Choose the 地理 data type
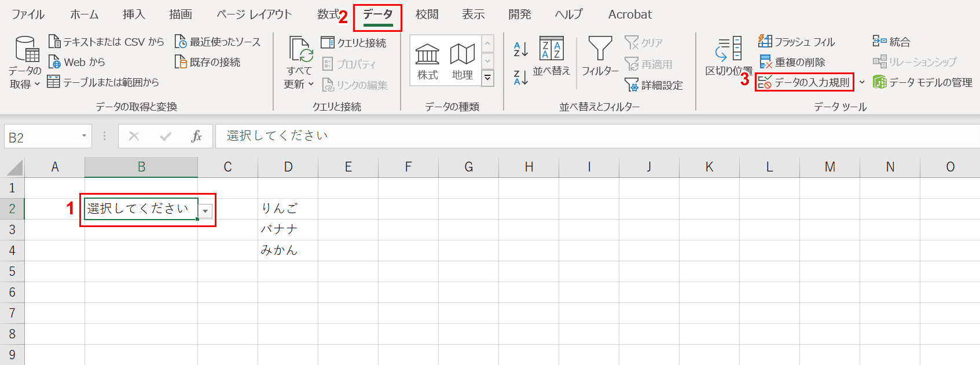 pyautogui.click(x=462, y=61)
